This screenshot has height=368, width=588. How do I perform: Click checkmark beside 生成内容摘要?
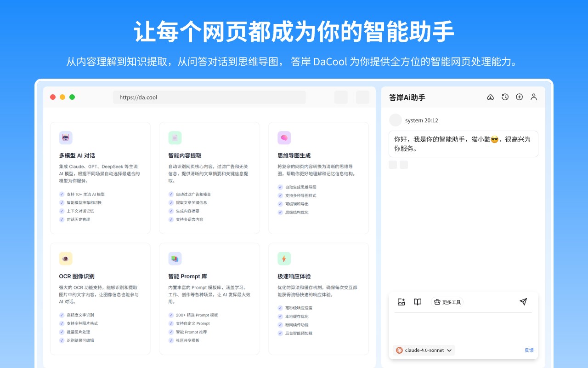[171, 211]
